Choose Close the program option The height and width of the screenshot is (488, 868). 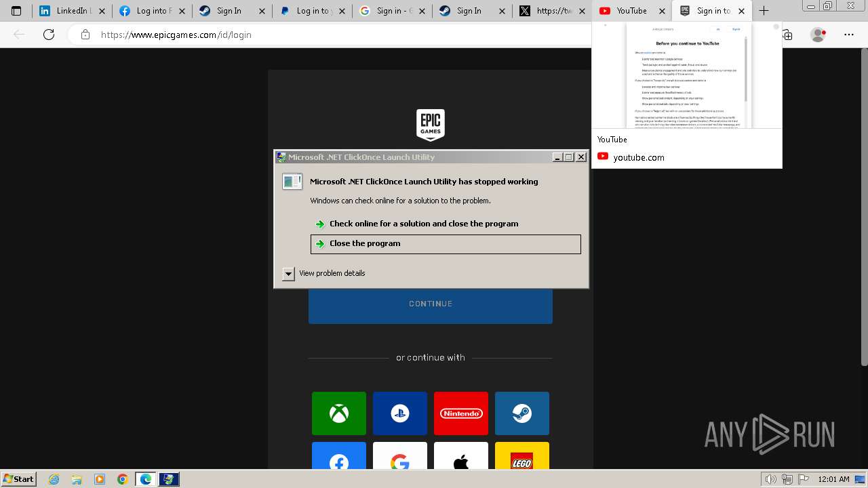(x=446, y=244)
